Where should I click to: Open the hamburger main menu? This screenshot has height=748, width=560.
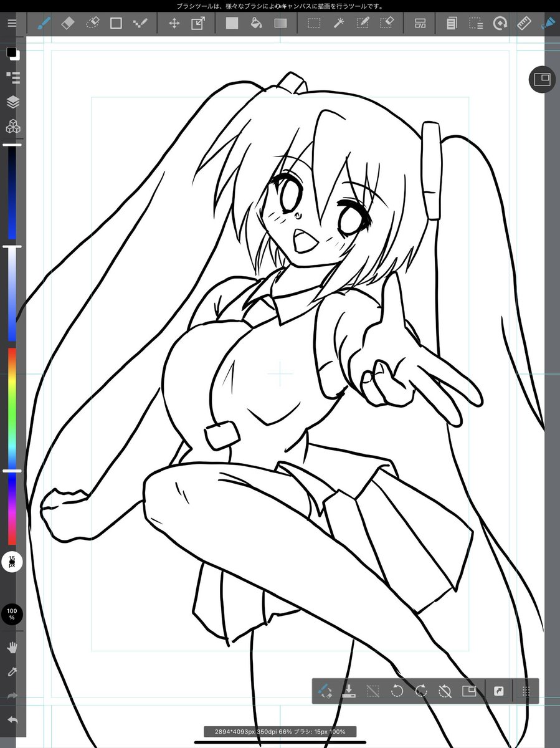[12, 24]
